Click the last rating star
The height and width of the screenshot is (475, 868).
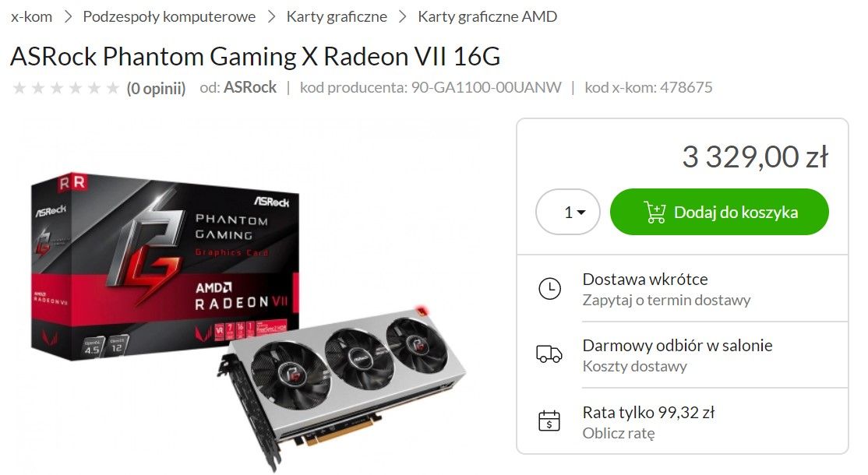[113, 88]
